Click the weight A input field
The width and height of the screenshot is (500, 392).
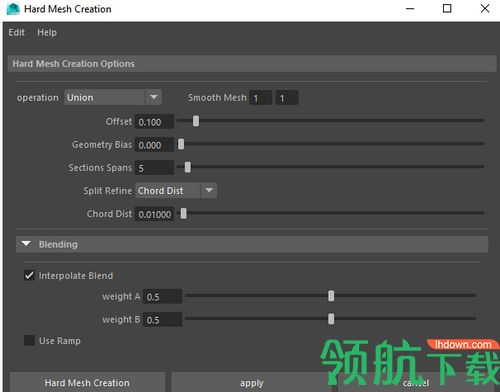(163, 296)
